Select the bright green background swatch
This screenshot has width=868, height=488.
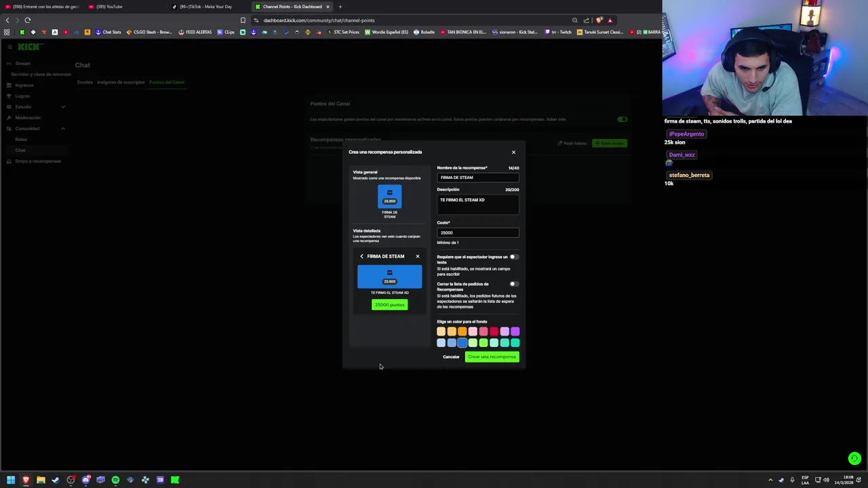484,343
